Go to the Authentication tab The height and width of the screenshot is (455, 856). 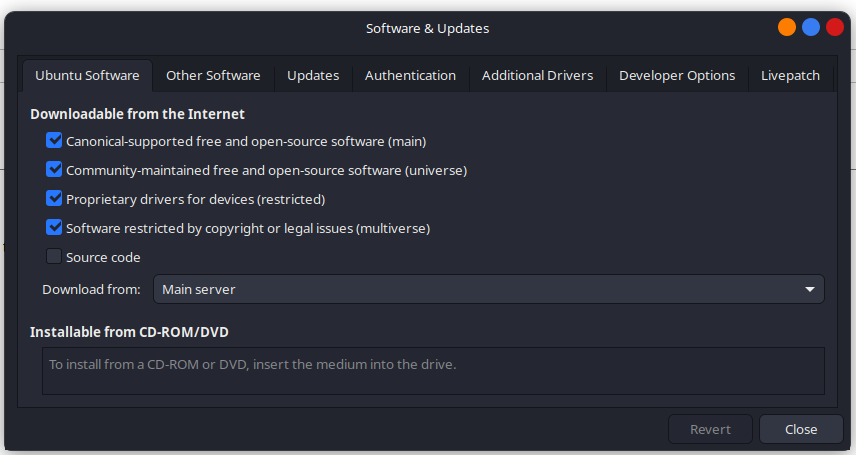click(x=410, y=76)
